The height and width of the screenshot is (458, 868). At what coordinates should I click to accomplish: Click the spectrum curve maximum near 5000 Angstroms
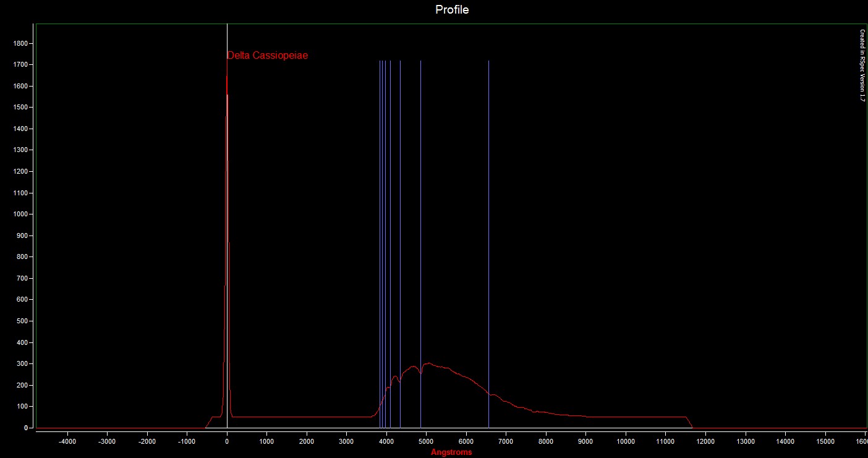click(x=427, y=363)
